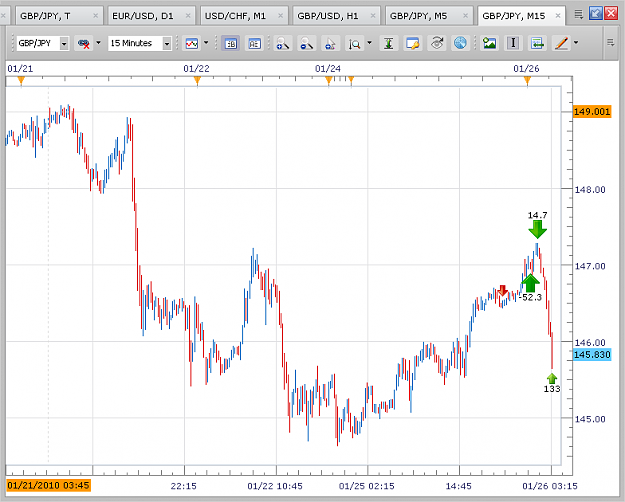
Task: Close the GBP/USD, H1 tab
Action: click(x=373, y=16)
